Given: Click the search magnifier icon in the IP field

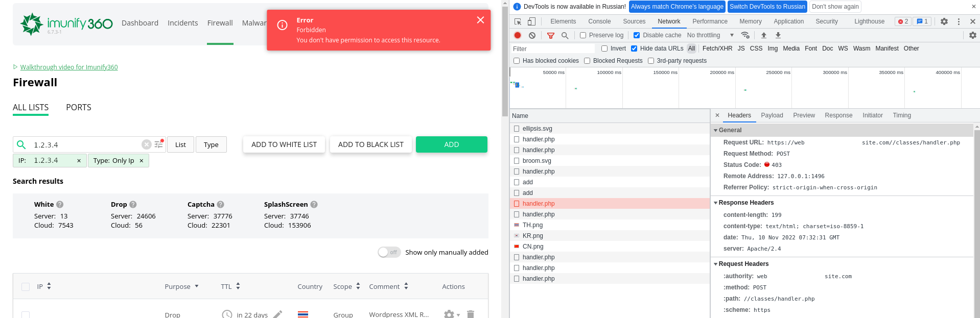Looking at the screenshot, I should coord(21,144).
